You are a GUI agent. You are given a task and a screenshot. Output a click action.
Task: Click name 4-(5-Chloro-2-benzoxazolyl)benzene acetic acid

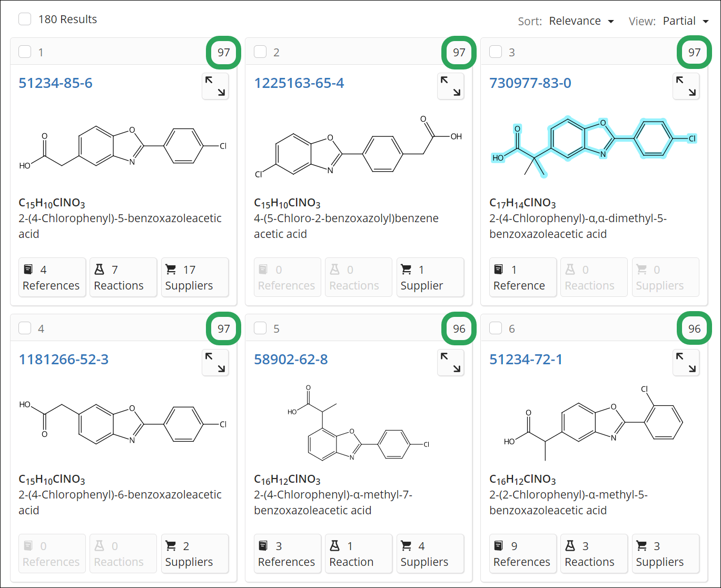tap(346, 226)
